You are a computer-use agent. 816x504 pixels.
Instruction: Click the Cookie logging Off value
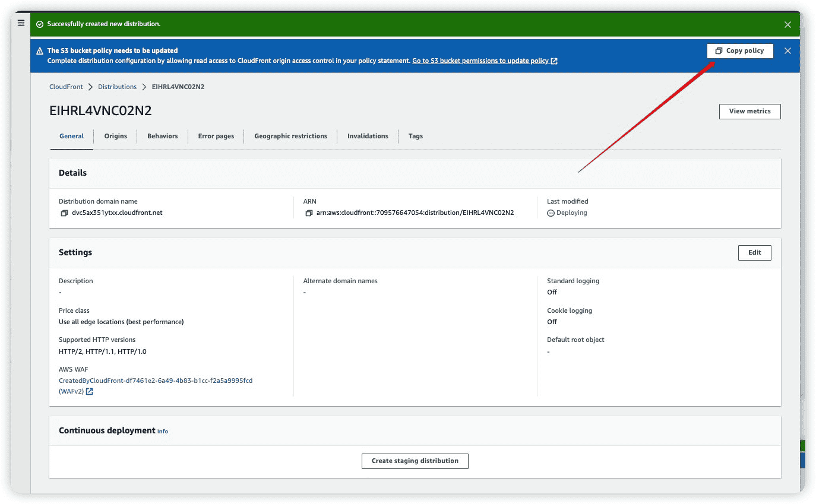click(552, 322)
